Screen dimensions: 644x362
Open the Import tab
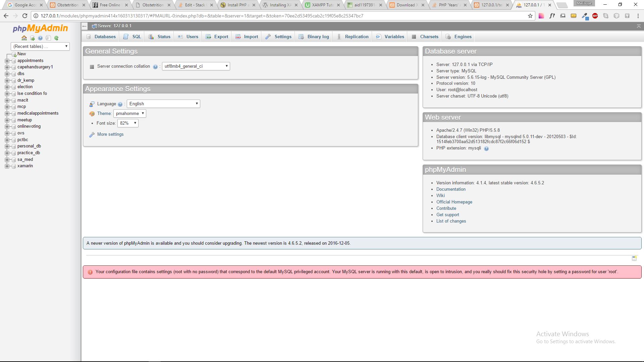tap(247, 37)
